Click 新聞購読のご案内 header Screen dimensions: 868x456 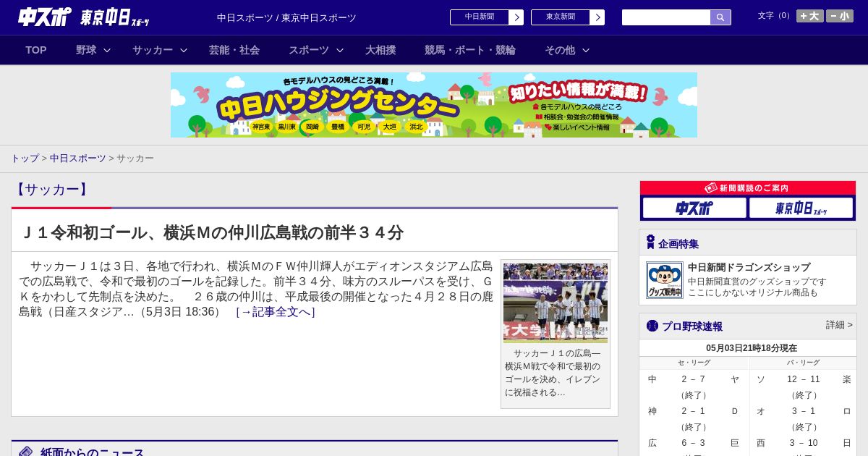pos(748,188)
